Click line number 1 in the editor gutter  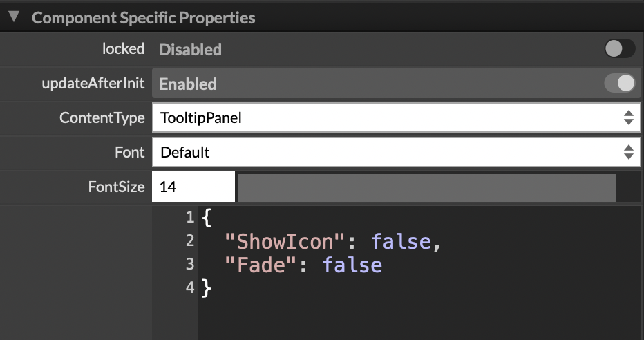(190, 218)
